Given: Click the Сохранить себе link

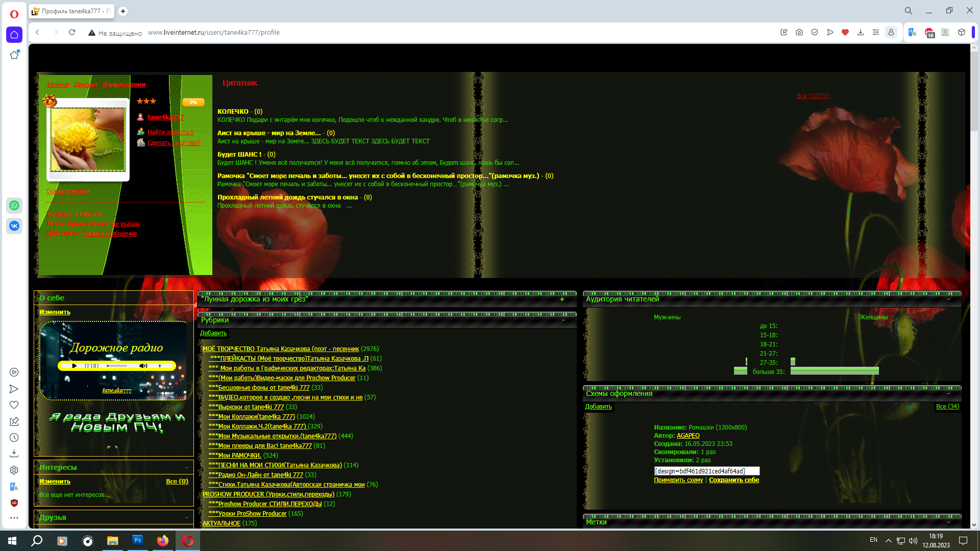Looking at the screenshot, I should 734,480.
